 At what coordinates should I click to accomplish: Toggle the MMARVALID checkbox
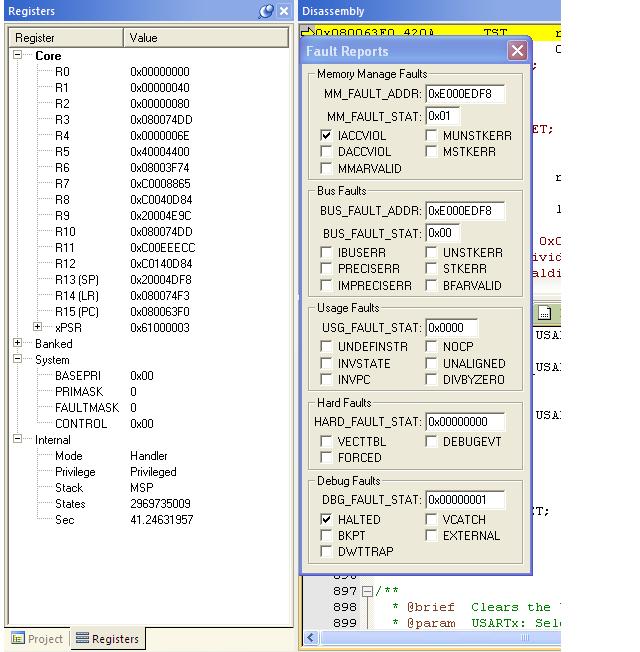pyautogui.click(x=326, y=168)
